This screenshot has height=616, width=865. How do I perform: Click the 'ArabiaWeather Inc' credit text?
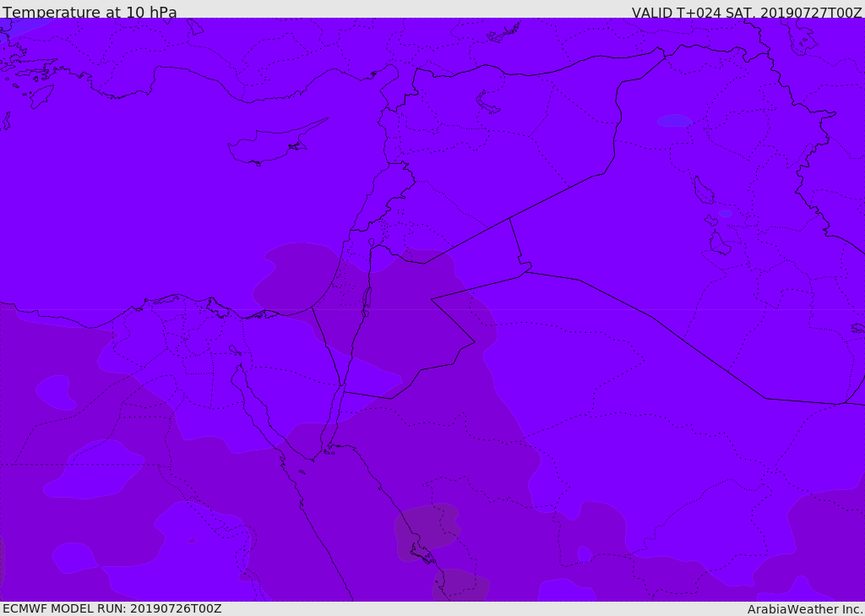coord(804,609)
